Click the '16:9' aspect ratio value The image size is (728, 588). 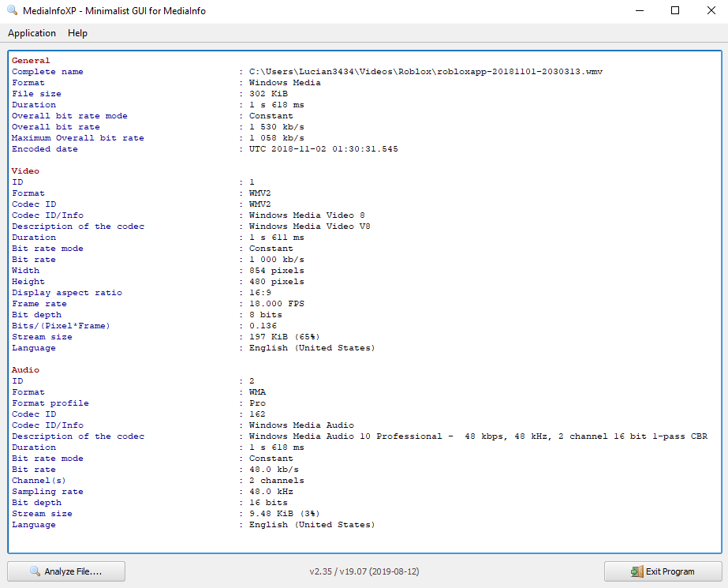260,293
